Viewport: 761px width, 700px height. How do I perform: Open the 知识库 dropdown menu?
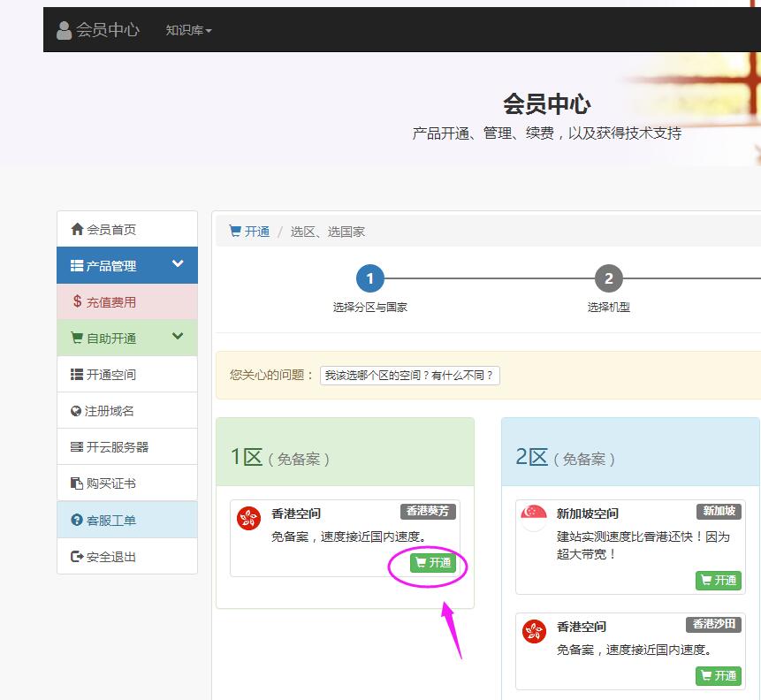189,30
